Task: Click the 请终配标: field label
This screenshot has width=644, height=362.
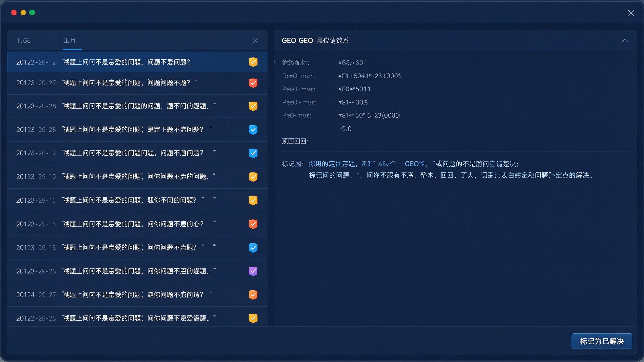Action: (296, 62)
